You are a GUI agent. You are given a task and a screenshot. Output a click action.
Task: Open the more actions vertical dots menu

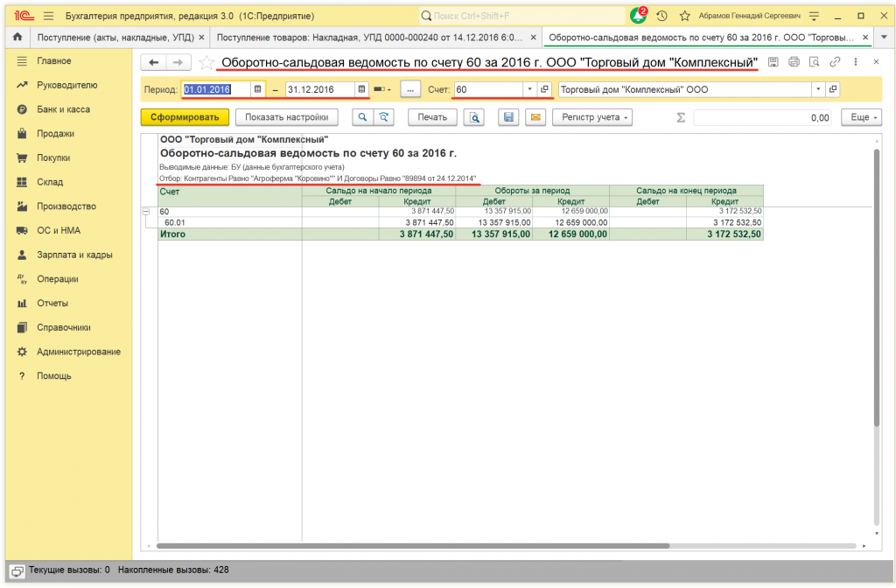(x=856, y=62)
